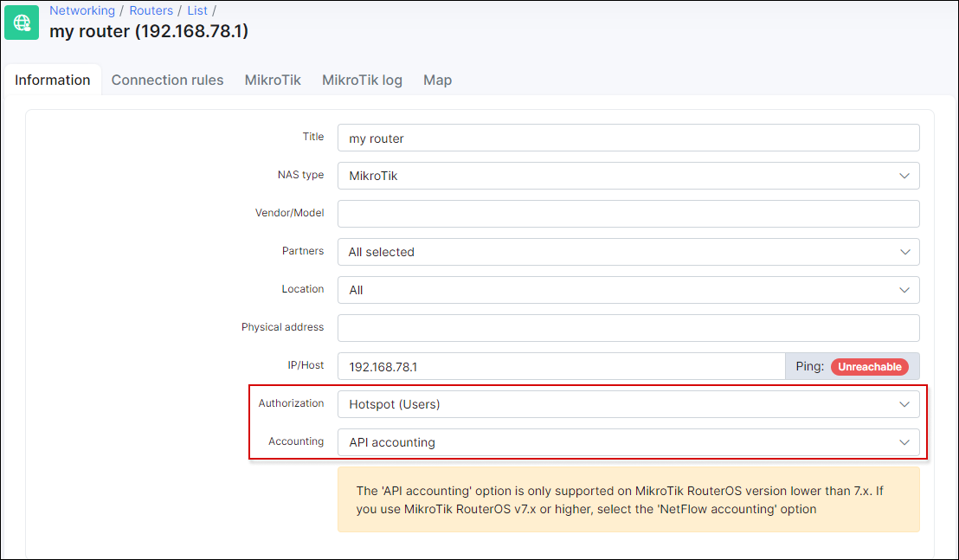959x560 pixels.
Task: Expand the NAS type dropdown
Action: click(628, 176)
